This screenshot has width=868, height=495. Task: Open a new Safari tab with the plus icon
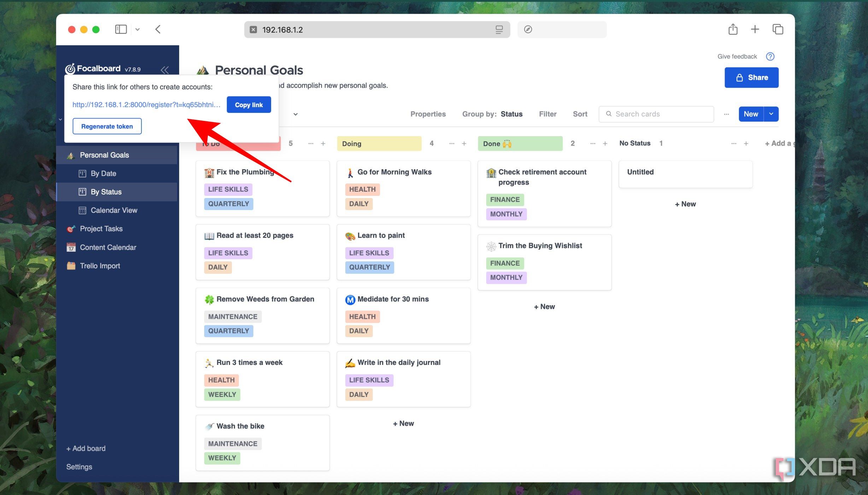click(755, 29)
